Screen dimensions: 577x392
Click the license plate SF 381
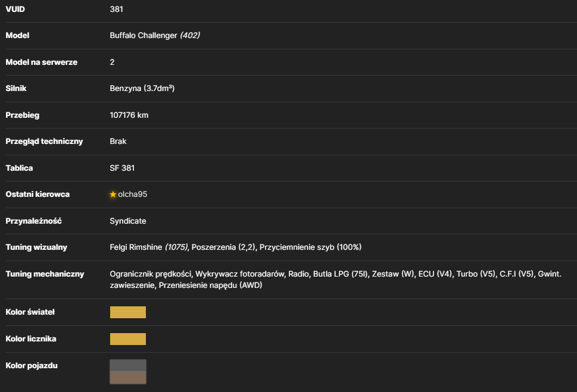point(122,168)
